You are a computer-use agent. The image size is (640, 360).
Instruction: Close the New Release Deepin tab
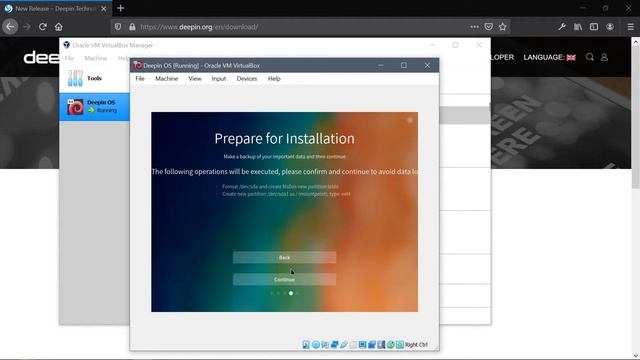(103, 9)
